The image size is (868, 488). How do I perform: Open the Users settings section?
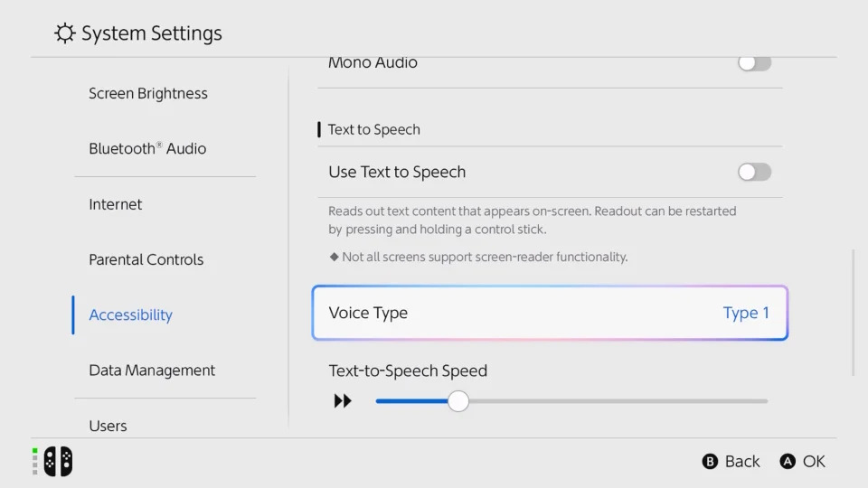coord(108,426)
